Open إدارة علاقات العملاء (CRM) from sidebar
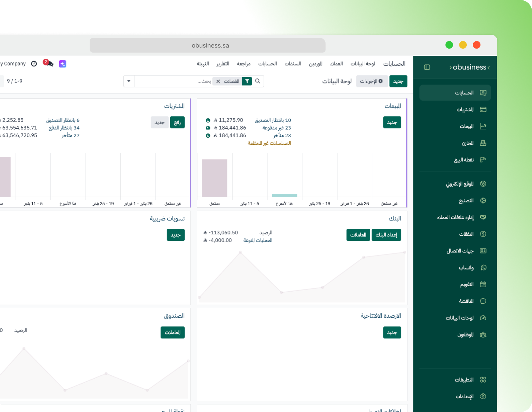 (483, 217)
